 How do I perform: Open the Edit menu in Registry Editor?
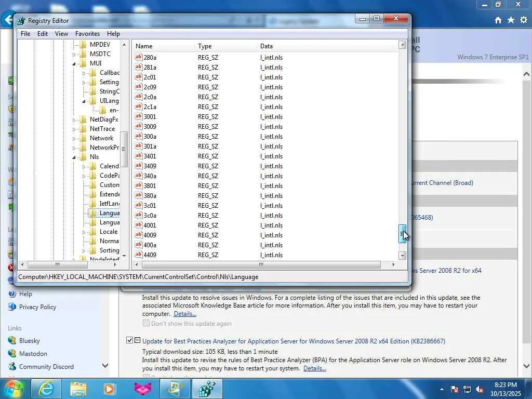tap(43, 34)
